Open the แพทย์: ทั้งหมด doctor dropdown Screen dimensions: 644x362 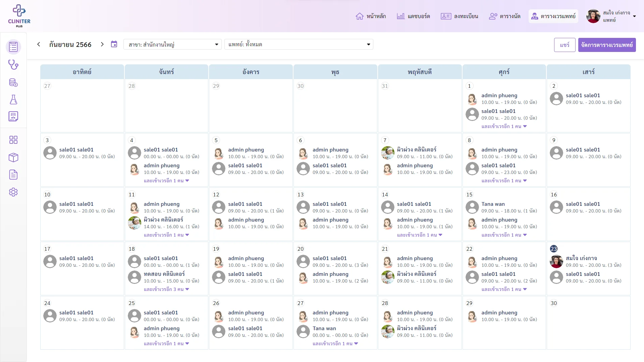299,44
